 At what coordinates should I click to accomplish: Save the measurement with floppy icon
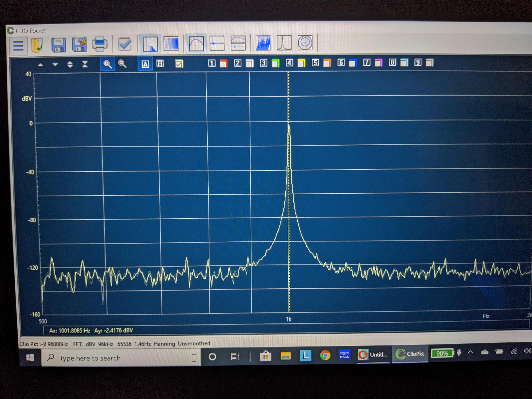point(58,45)
